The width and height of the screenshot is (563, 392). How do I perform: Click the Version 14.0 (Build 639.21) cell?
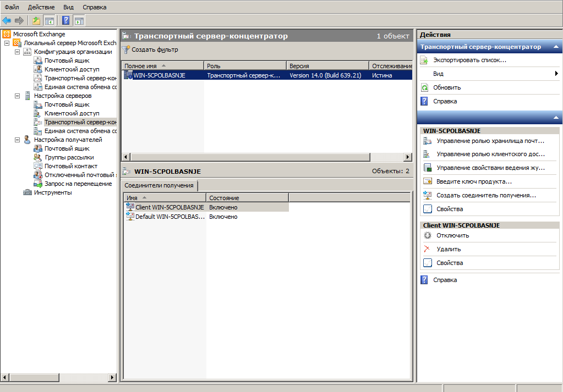coord(325,75)
